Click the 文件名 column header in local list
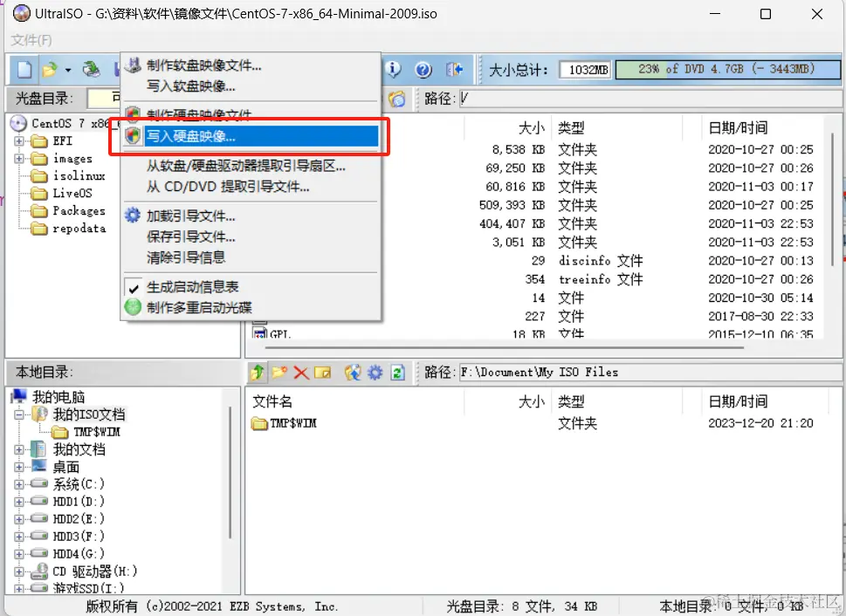The image size is (846, 616). click(272, 401)
